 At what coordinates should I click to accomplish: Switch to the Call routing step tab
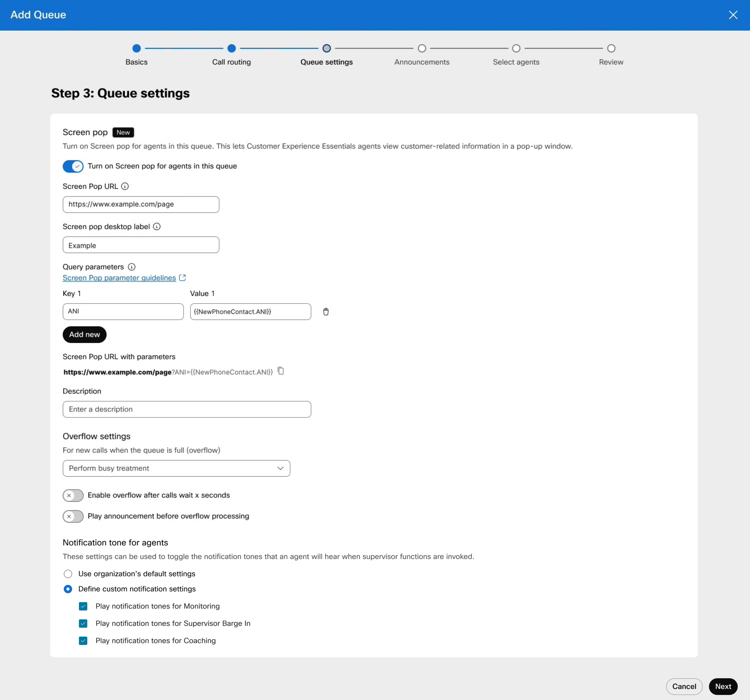pos(231,54)
